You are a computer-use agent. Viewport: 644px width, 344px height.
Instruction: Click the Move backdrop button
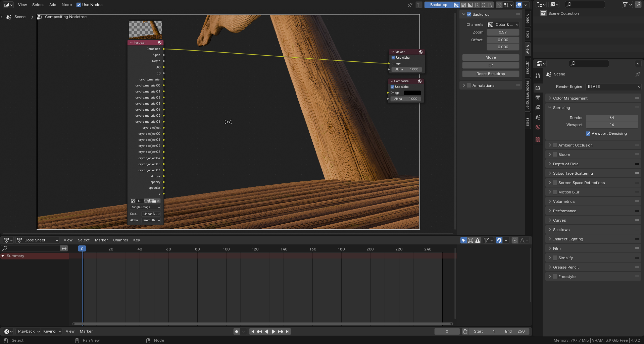click(491, 57)
